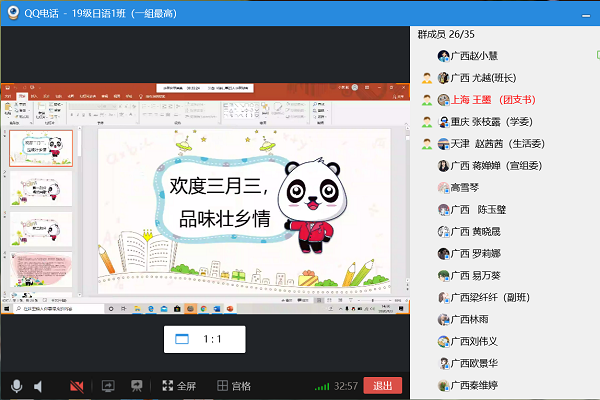Open the highlighted Home tab in the PowerPoint ribbon
The height and width of the screenshot is (400, 600).
tap(22, 96)
